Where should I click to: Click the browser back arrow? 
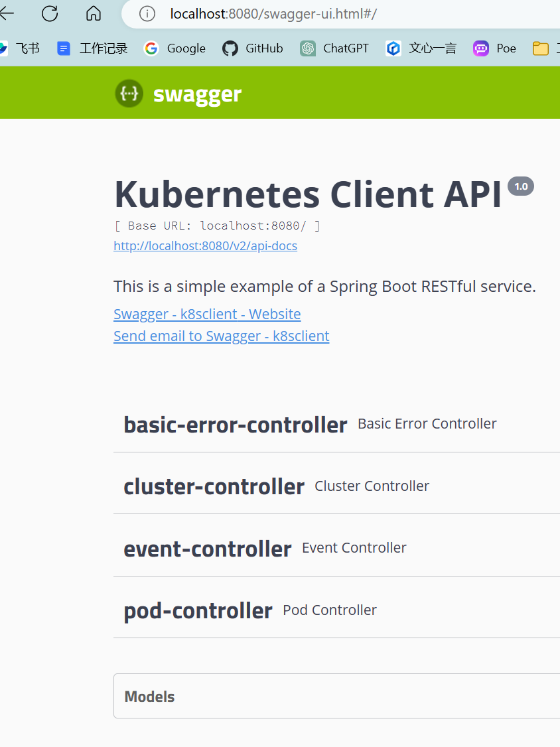(x=6, y=13)
